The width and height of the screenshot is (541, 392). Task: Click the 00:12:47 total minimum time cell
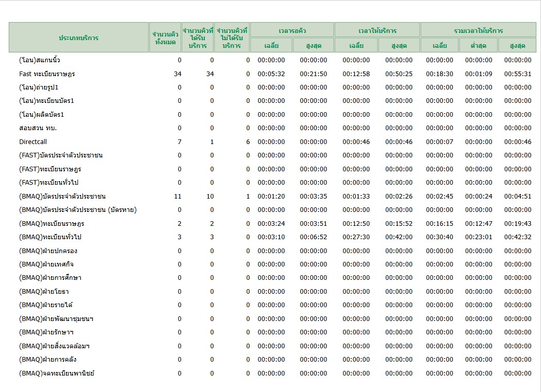pos(479,223)
